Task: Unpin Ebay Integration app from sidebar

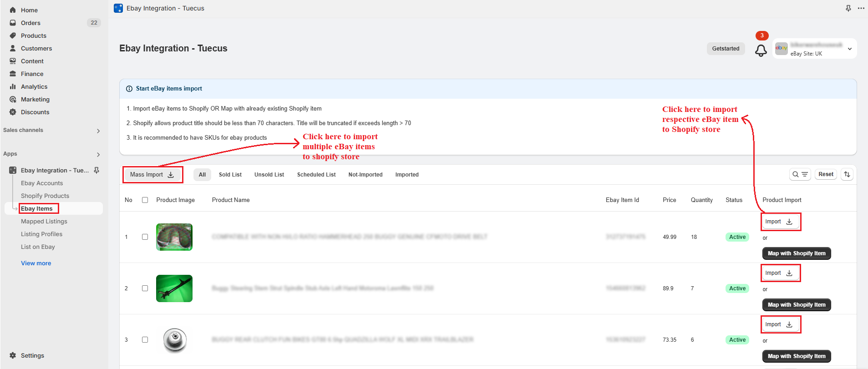Action: tap(96, 170)
